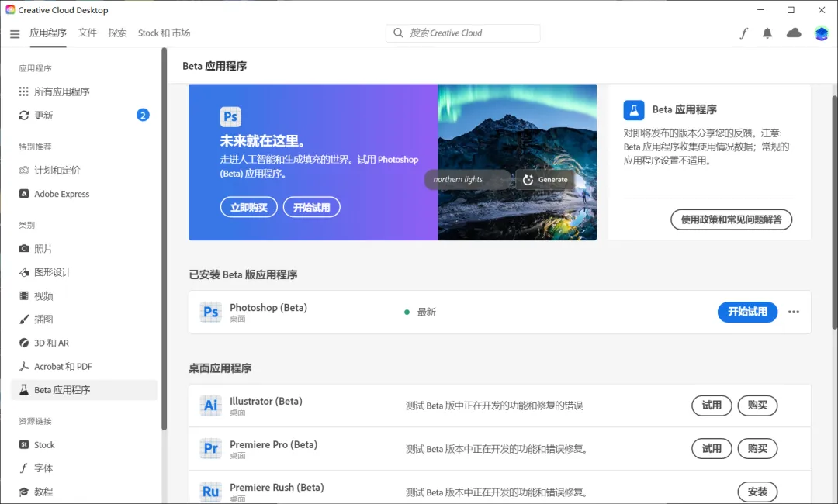The height and width of the screenshot is (504, 838).
Task: Click 安装 for Premiere Rush (Beta)
Action: click(757, 492)
